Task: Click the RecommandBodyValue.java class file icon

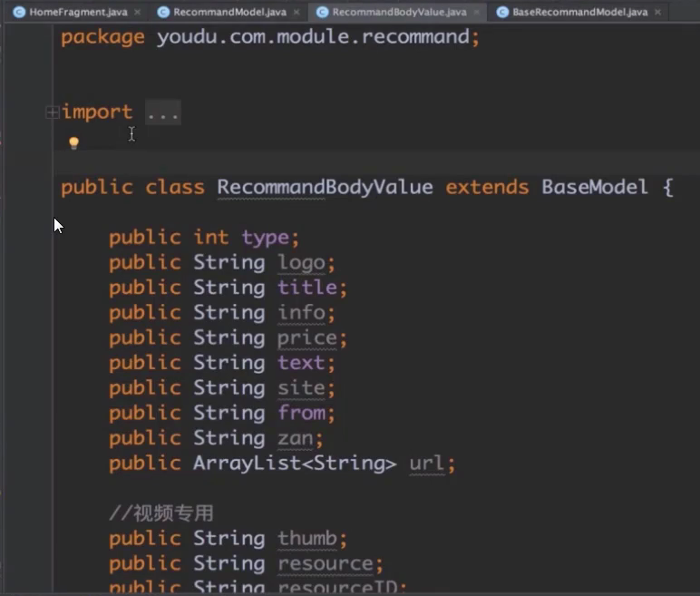Action: (x=322, y=13)
